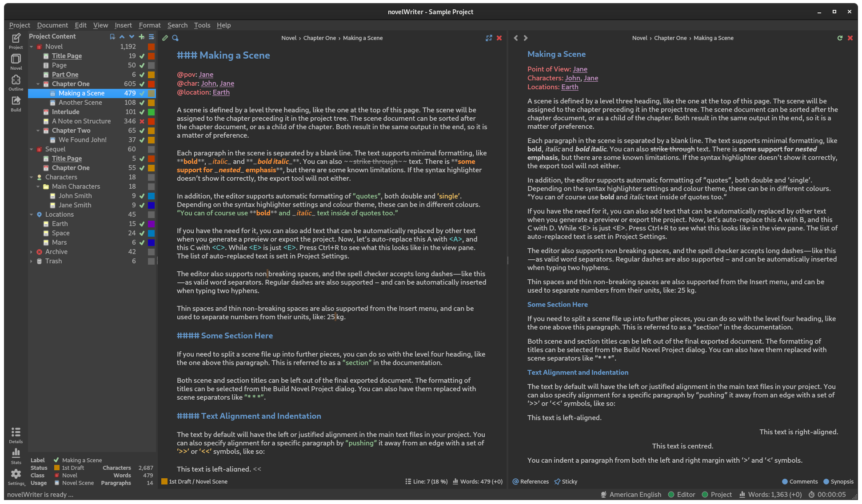
Task: Click the session timer clock icon in the status bar
Action: (811, 495)
